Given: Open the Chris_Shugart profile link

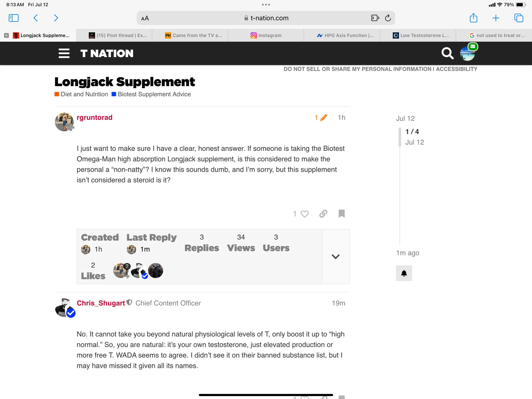Looking at the screenshot, I should click(101, 303).
